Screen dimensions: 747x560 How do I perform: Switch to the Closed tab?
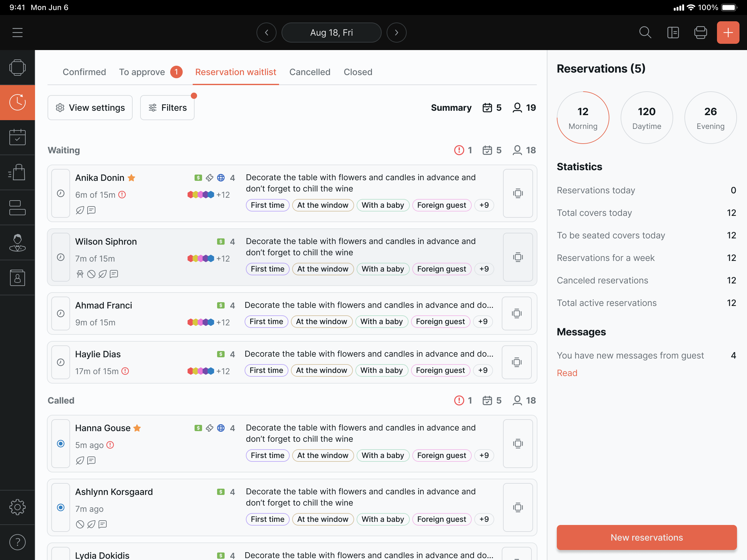pyautogui.click(x=358, y=72)
